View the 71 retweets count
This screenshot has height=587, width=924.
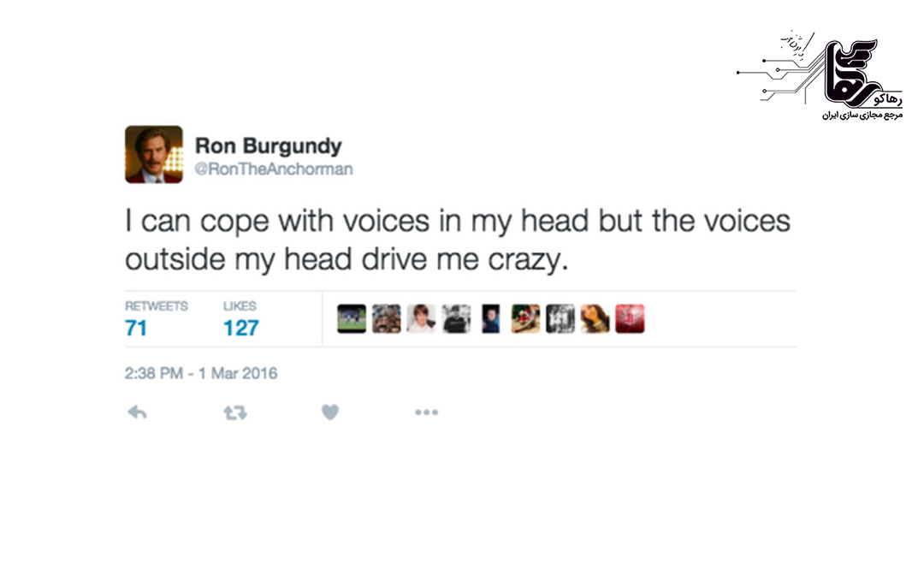click(136, 328)
